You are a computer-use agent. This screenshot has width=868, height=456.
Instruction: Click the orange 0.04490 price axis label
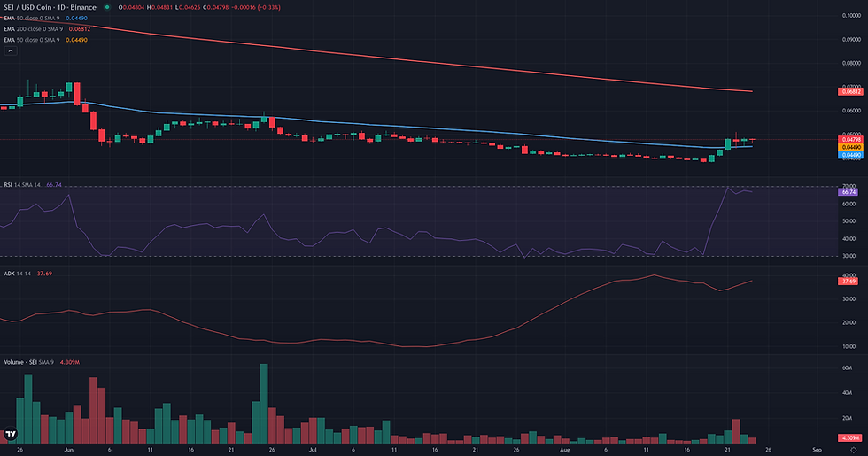tap(850, 147)
